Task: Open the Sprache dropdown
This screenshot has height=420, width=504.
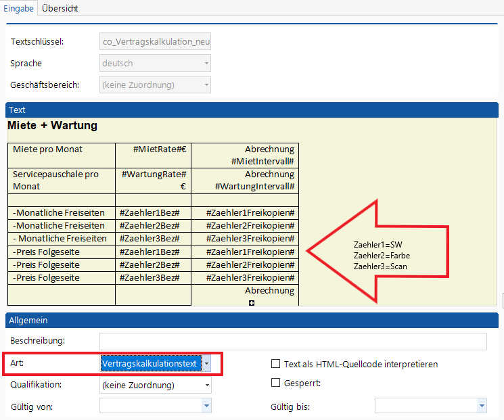Action: [206, 64]
